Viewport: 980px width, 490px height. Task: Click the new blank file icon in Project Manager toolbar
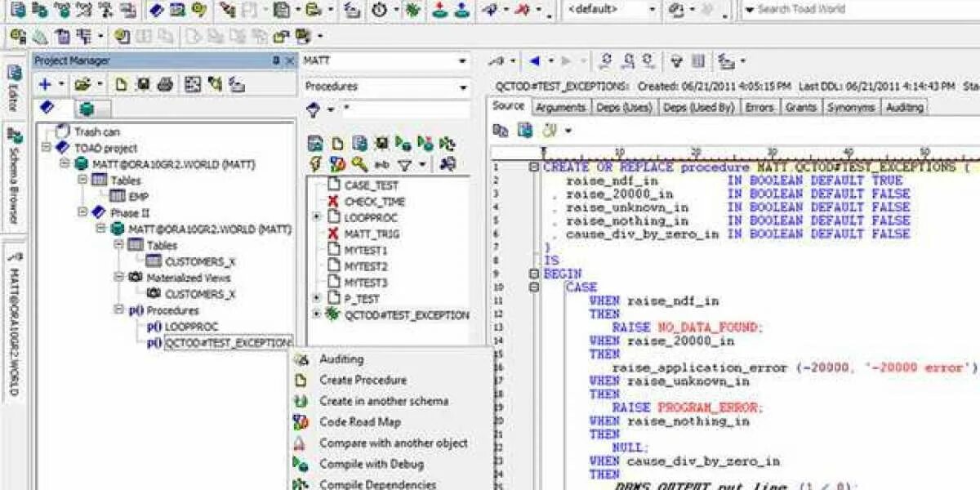coord(121,84)
